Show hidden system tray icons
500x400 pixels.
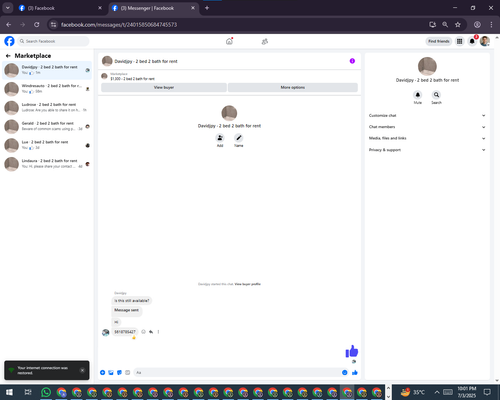(x=437, y=392)
